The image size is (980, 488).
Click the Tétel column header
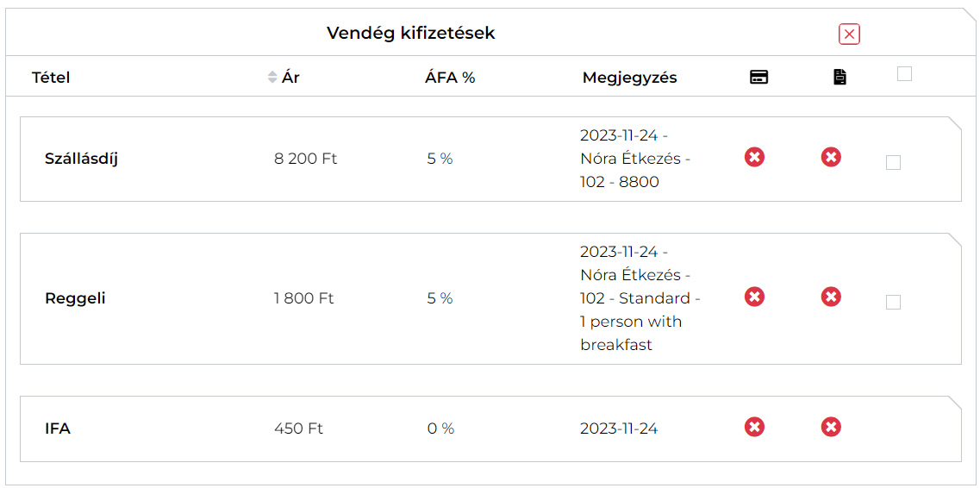(51, 78)
